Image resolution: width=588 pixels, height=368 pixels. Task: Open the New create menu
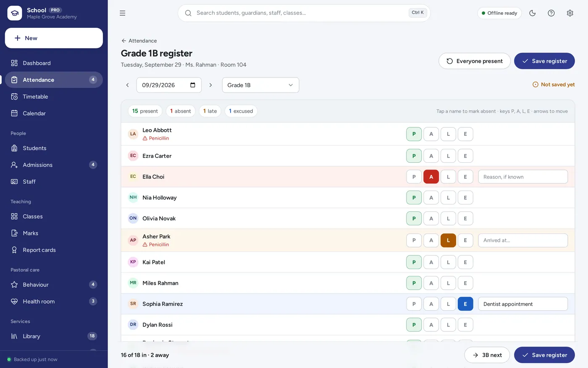pyautogui.click(x=54, y=38)
